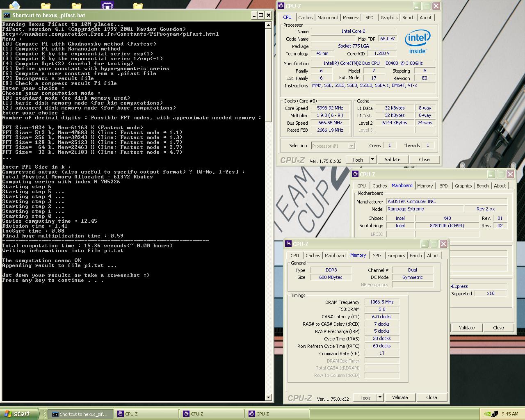Open Graphics tab in top CPU-Z window
525x420 pixels.
tap(389, 18)
